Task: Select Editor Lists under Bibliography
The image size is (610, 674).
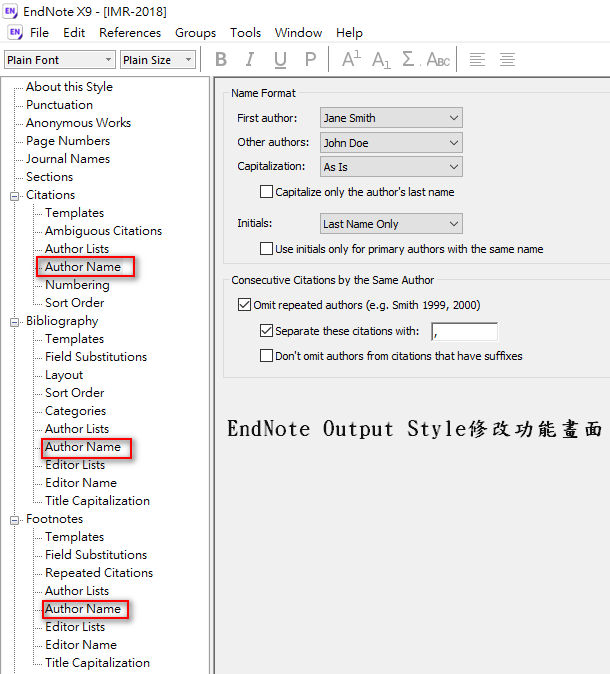Action: tap(75, 465)
